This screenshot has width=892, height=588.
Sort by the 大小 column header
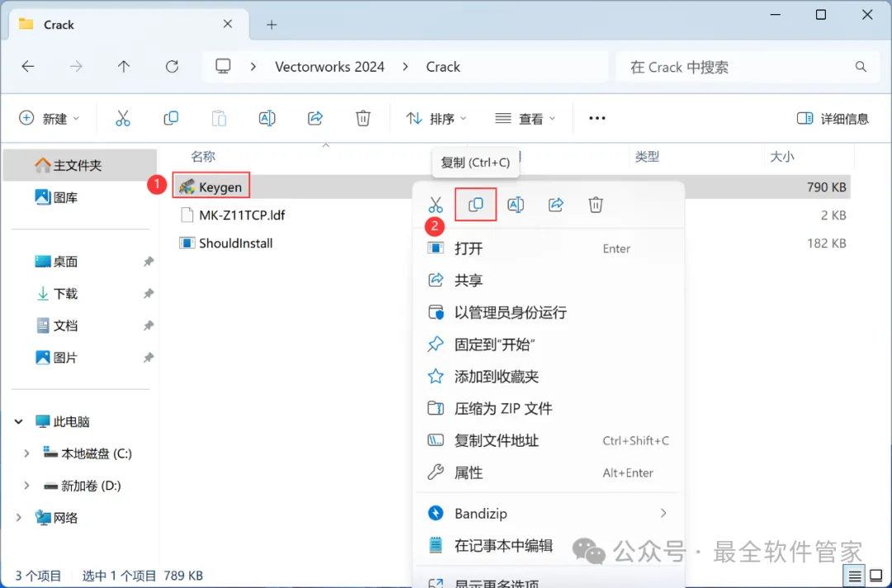pyautogui.click(x=782, y=156)
